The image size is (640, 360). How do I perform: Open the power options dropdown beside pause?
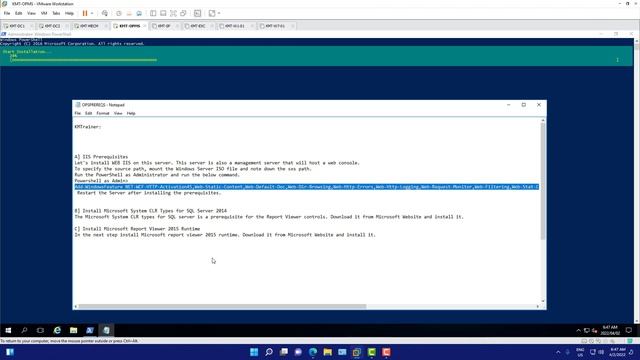92,13
